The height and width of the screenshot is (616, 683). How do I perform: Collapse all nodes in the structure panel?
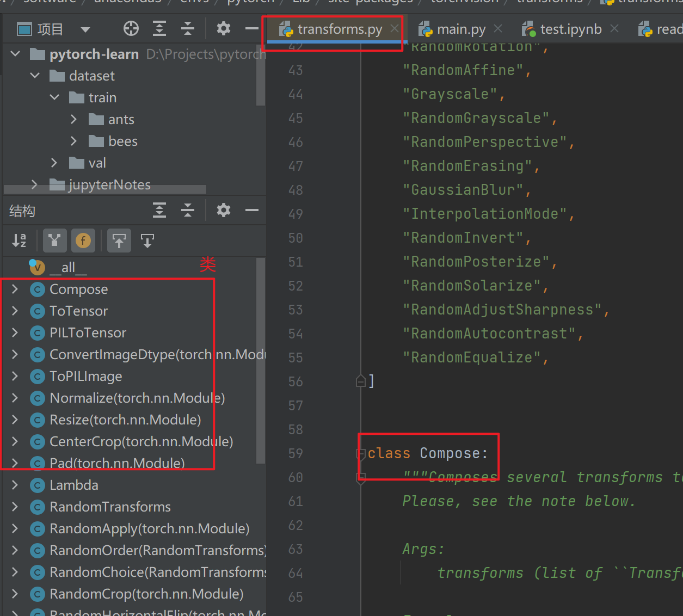click(x=188, y=210)
